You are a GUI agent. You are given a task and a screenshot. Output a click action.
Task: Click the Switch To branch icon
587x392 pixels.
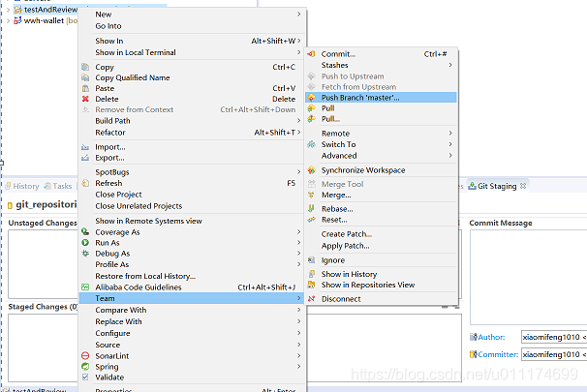(311, 144)
